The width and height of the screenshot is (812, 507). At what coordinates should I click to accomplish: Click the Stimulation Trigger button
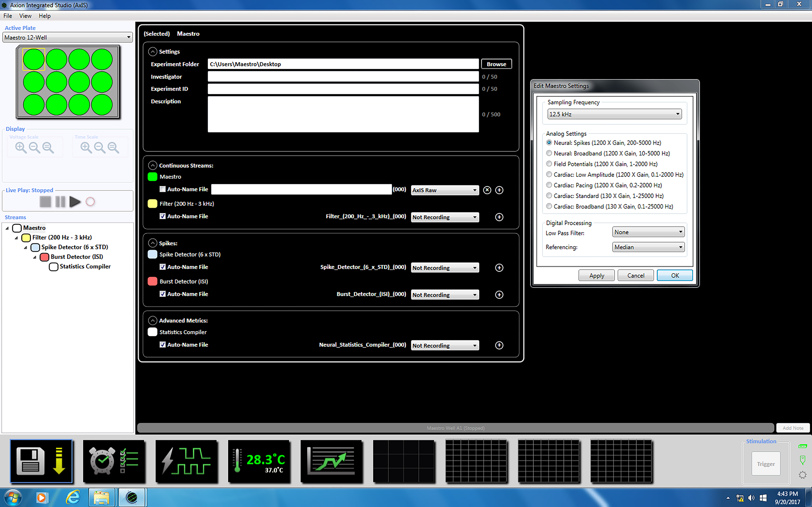pos(766,464)
